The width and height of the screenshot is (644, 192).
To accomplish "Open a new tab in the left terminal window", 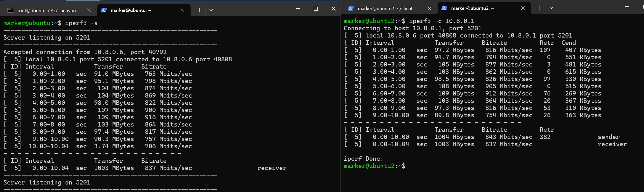I will click(x=199, y=10).
